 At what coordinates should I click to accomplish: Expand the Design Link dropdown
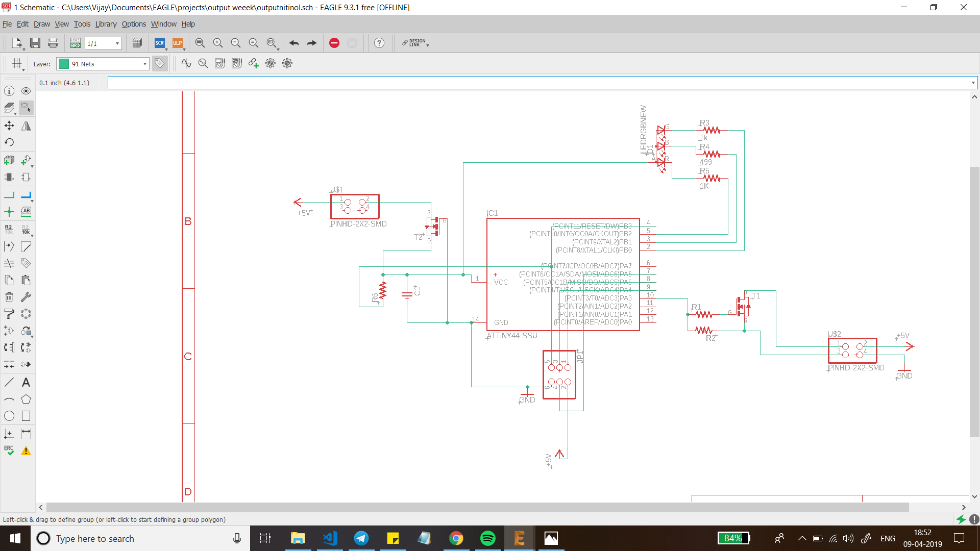(428, 45)
